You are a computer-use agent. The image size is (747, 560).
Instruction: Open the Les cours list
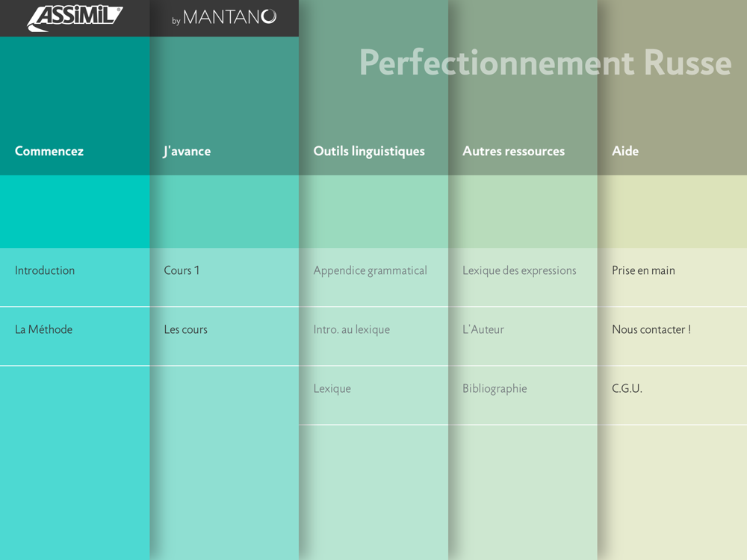pyautogui.click(x=224, y=336)
